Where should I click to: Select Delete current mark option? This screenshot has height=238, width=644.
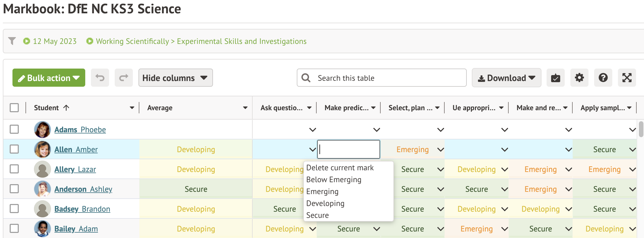pos(340,168)
